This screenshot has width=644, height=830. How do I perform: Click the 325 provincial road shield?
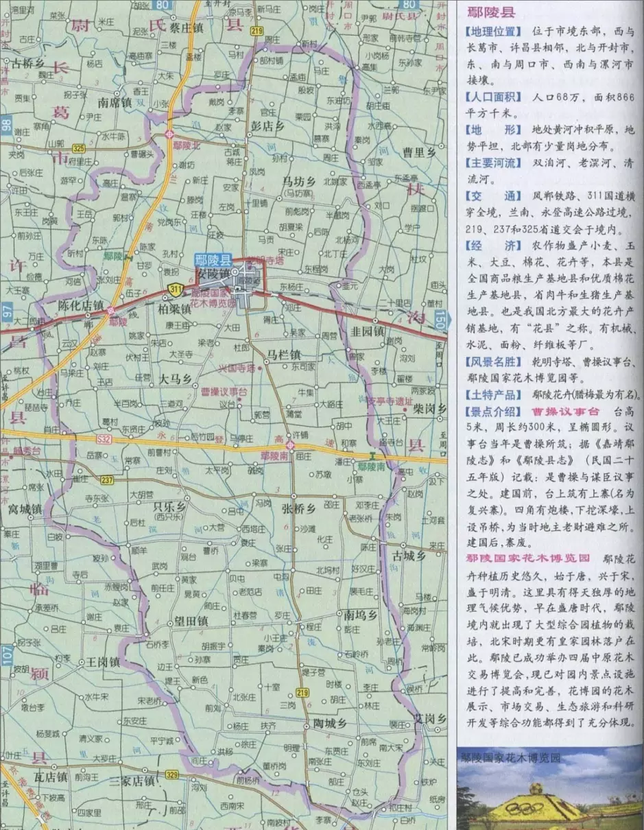coord(78,148)
